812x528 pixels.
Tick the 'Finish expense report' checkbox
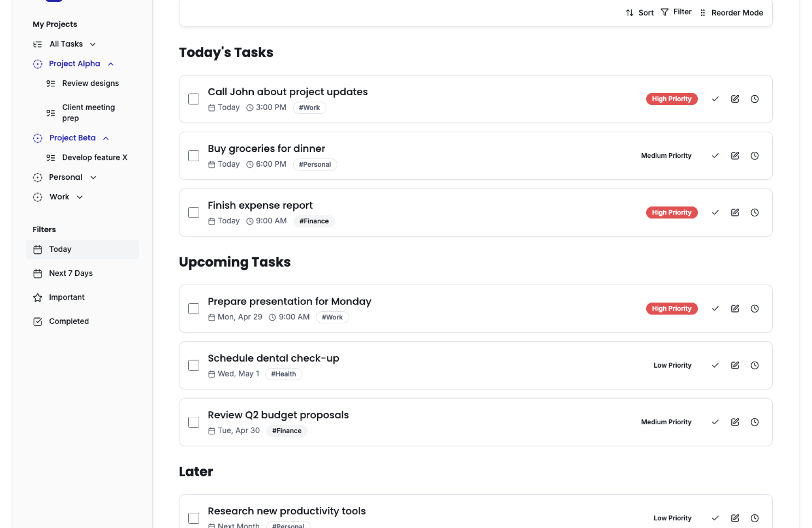pos(194,212)
